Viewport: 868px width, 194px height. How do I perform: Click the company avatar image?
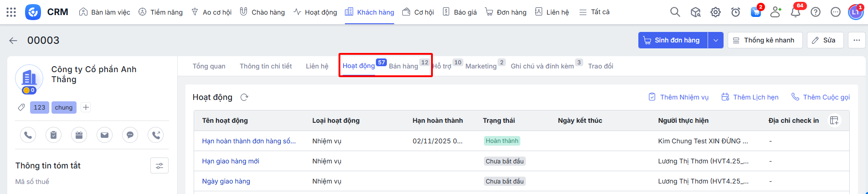click(29, 78)
